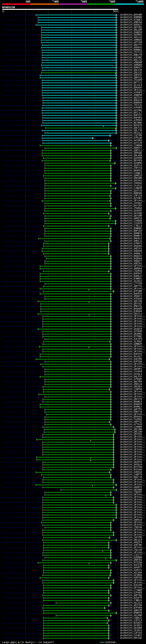Image resolution: width=146 pixels, height=644 pixels.
Task: Select hit UniRef100_A7PHF5
Action: [131, 93]
